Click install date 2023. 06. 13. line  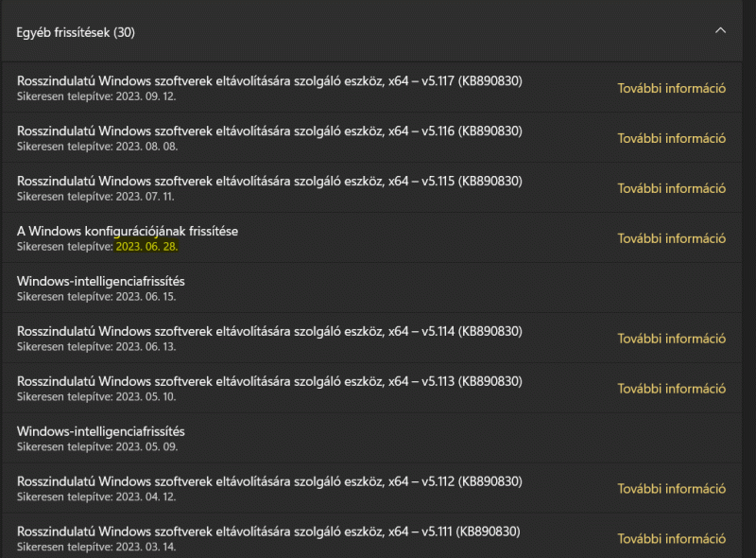96,347
